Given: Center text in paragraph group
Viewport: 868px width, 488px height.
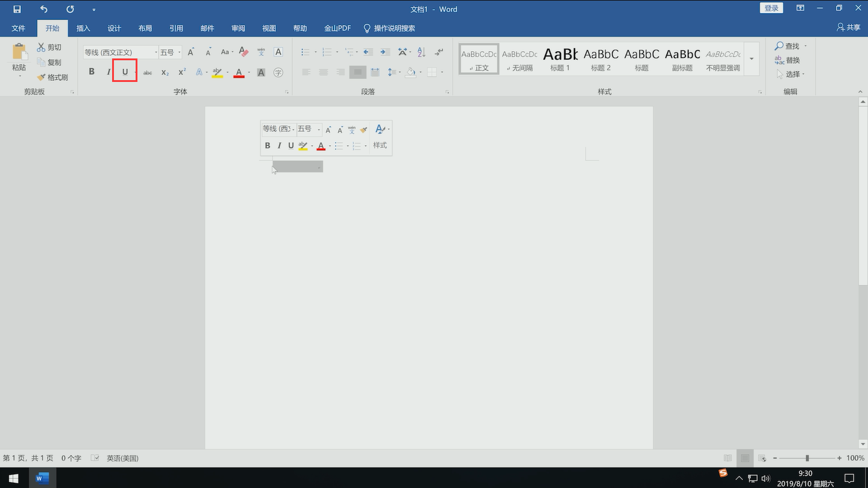Looking at the screenshot, I should (324, 72).
